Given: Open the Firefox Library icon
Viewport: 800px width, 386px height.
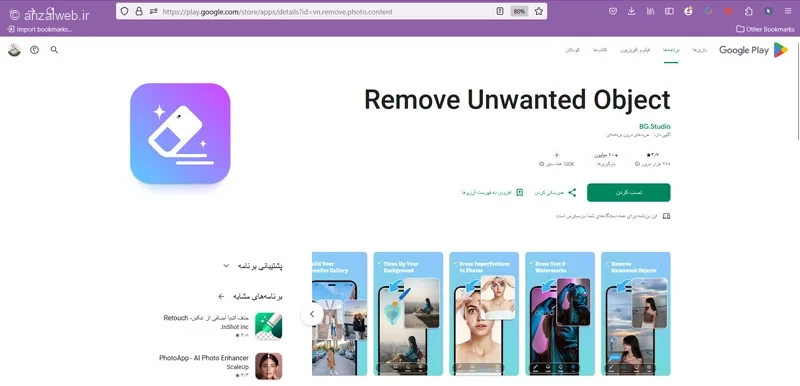Looking at the screenshot, I should click(x=650, y=11).
